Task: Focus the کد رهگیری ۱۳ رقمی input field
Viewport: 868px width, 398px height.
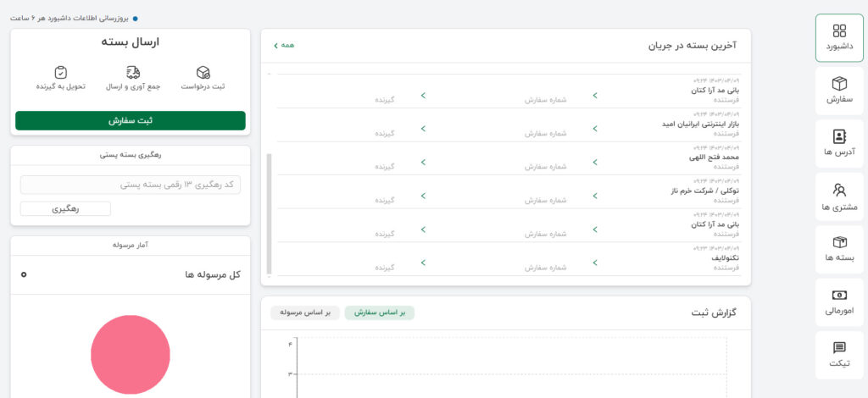Action: (131, 185)
